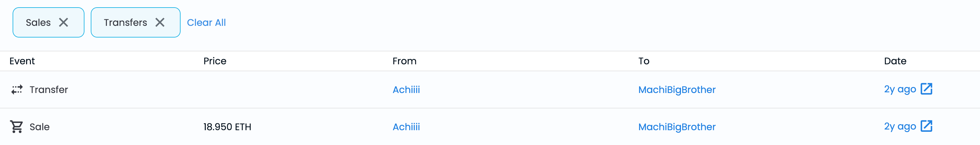980x145 pixels.
Task: Click the Transfer arrows icon
Action: [17, 90]
